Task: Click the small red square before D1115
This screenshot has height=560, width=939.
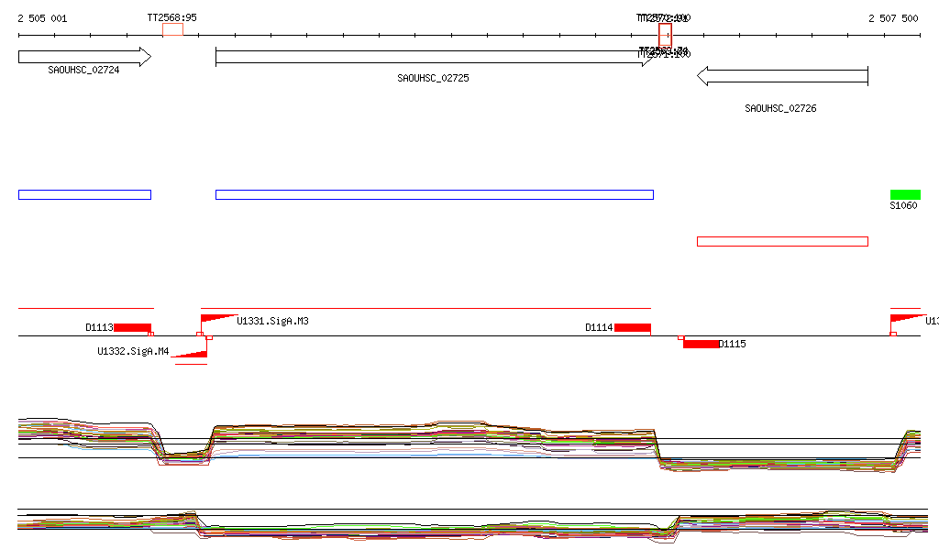Action: point(681,338)
